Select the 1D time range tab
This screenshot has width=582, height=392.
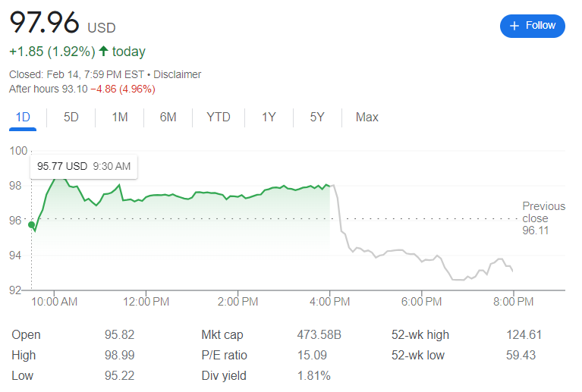pyautogui.click(x=23, y=118)
